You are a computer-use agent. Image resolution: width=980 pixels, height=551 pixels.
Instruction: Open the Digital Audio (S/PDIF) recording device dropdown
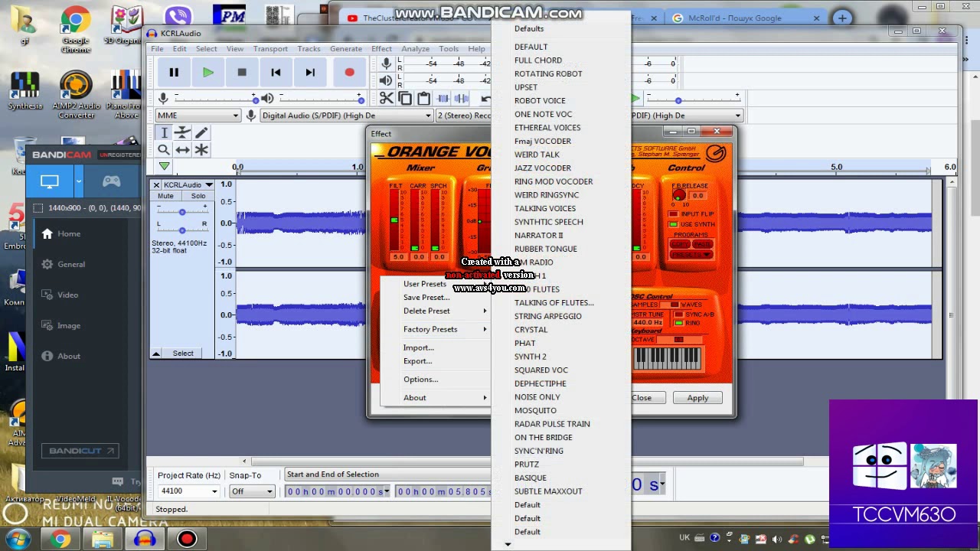click(347, 116)
